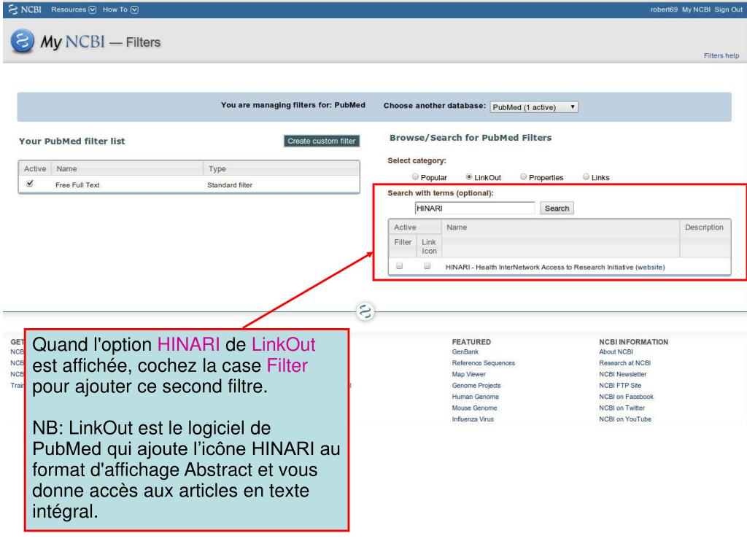Viewport: 747px width, 560px height.
Task: Open Mouse Genome footer link
Action: point(474,408)
